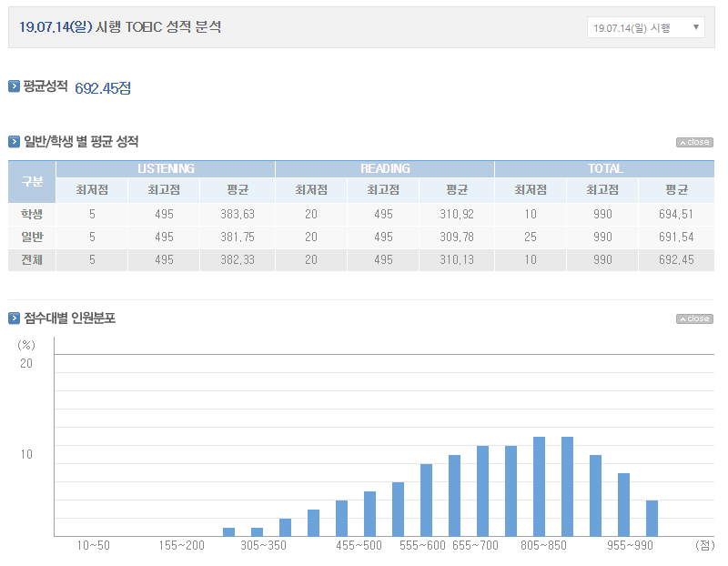The width and height of the screenshot is (728, 566).
Task: Select the READING column group header
Action: (385, 168)
